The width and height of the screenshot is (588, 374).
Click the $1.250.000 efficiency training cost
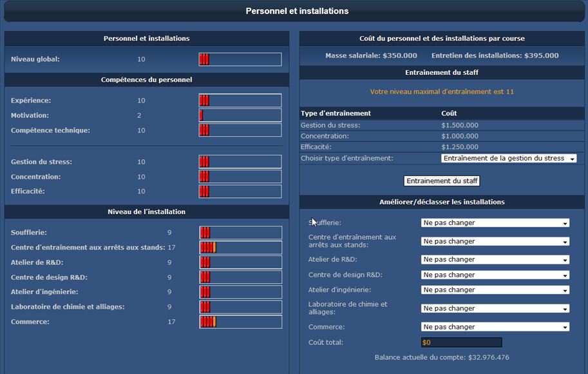tap(460, 147)
